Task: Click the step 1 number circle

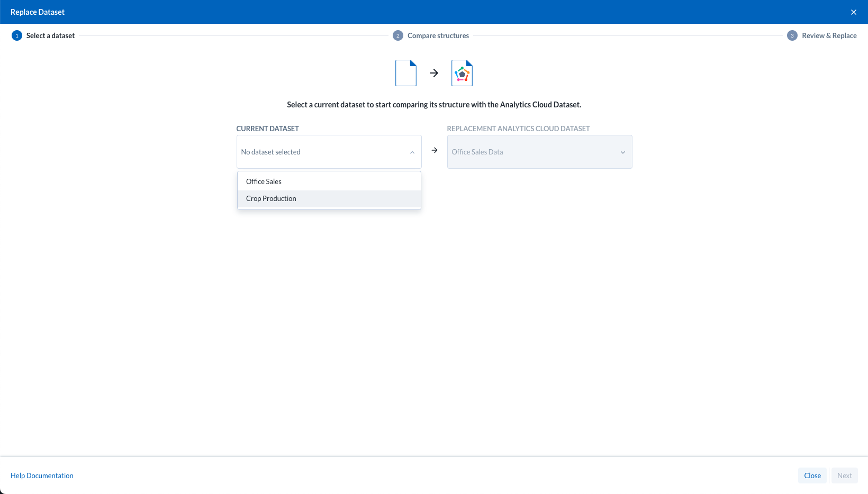Action: 17,35
